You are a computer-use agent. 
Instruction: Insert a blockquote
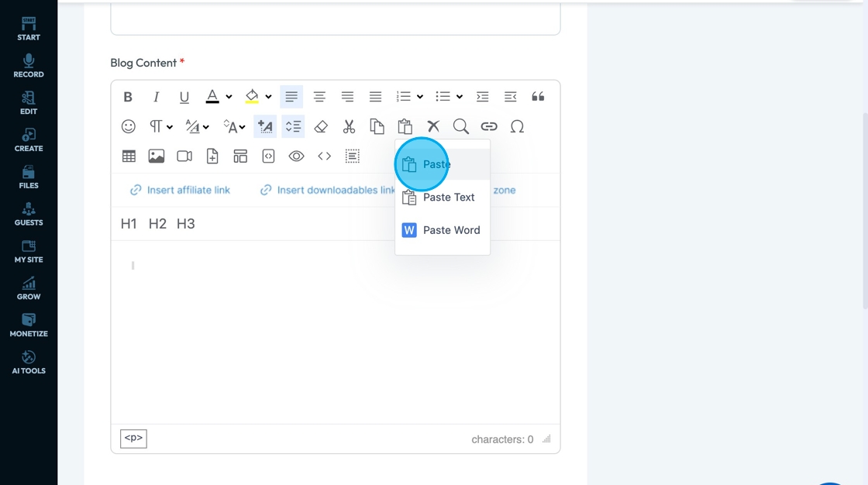[x=538, y=97]
